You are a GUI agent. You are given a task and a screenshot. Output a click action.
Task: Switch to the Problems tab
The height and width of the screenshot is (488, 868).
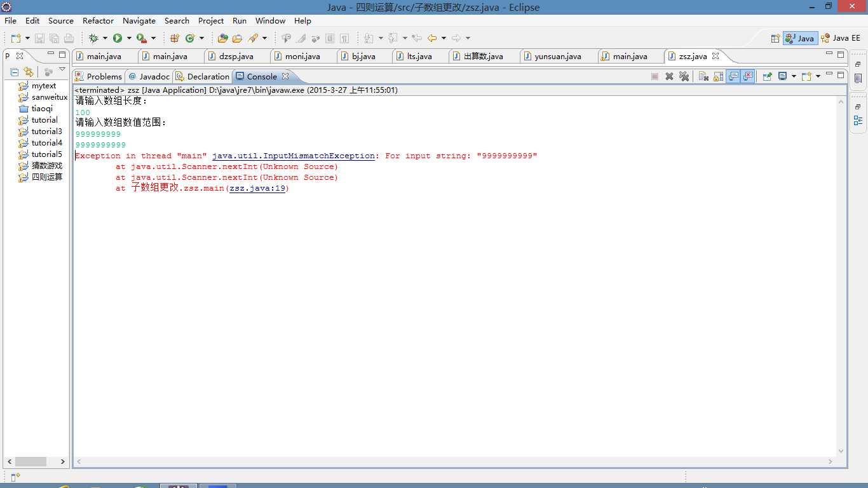(98, 76)
